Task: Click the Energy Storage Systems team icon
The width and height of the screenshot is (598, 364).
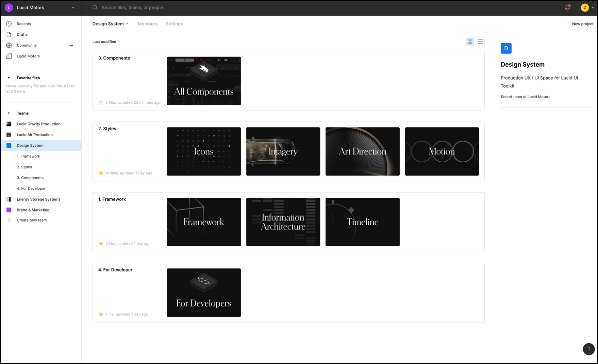Action: 9,199
